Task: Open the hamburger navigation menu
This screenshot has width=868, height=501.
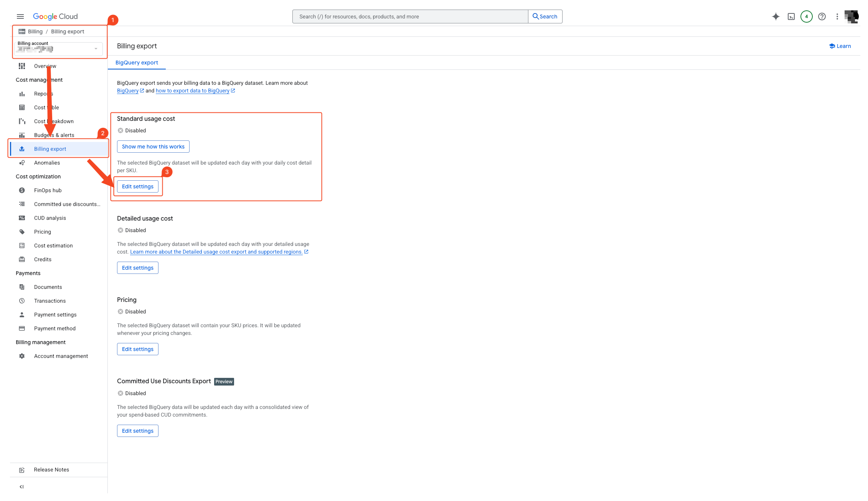Action: pos(20,16)
